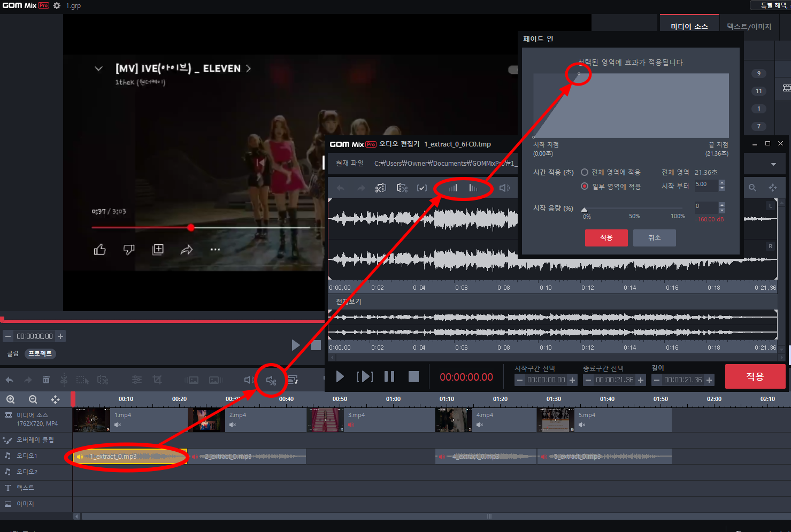Click the video adjustment sliders icon
Viewport: 791px width, 532px height.
click(x=137, y=380)
